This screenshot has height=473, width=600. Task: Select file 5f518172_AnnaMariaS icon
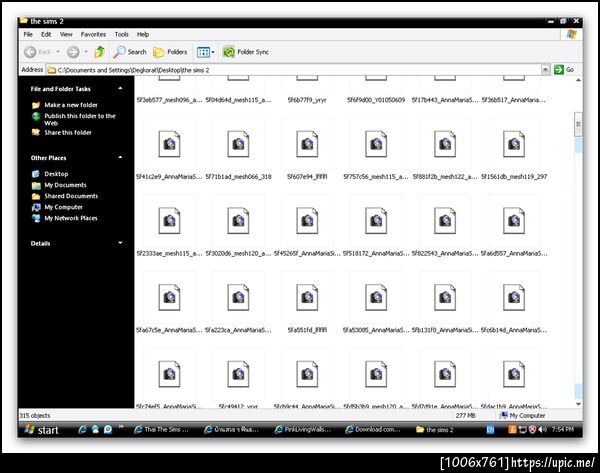pyautogui.click(x=376, y=220)
